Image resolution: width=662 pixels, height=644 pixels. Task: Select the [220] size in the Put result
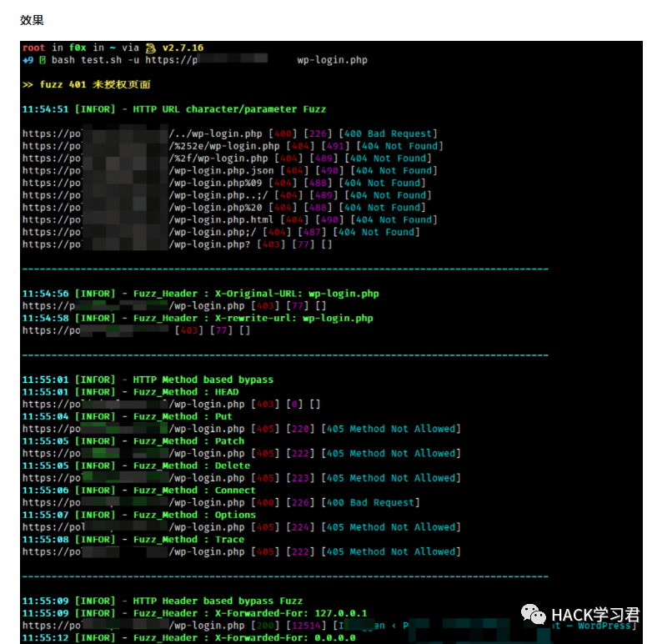click(301, 428)
